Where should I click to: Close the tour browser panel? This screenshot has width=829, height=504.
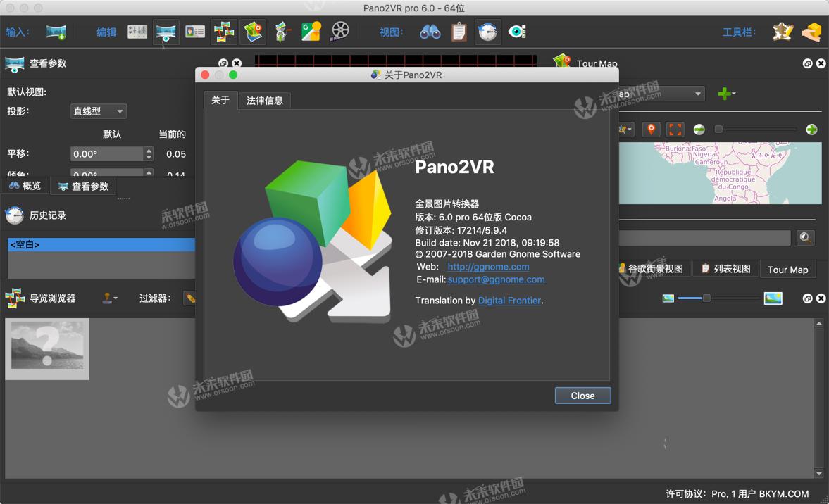pos(821,298)
